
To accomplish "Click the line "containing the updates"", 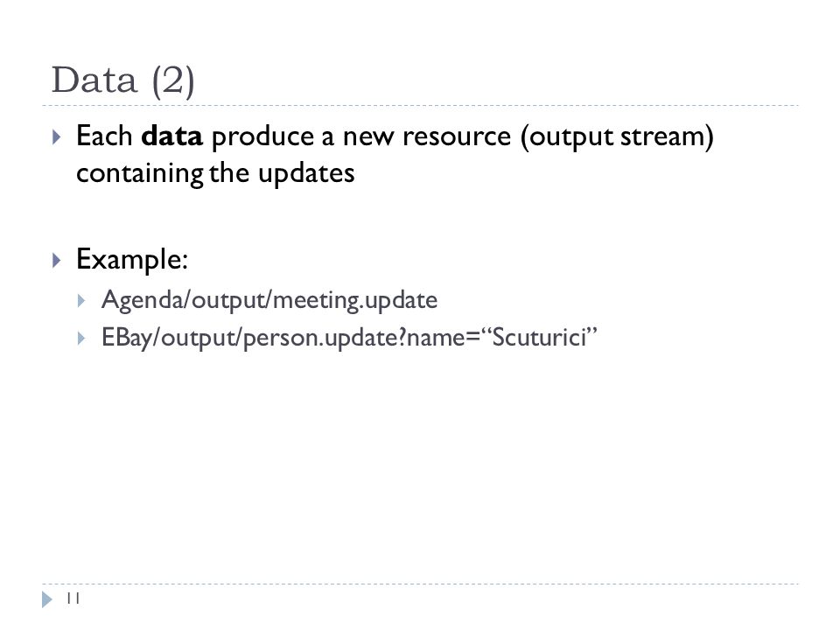I will (x=215, y=173).
